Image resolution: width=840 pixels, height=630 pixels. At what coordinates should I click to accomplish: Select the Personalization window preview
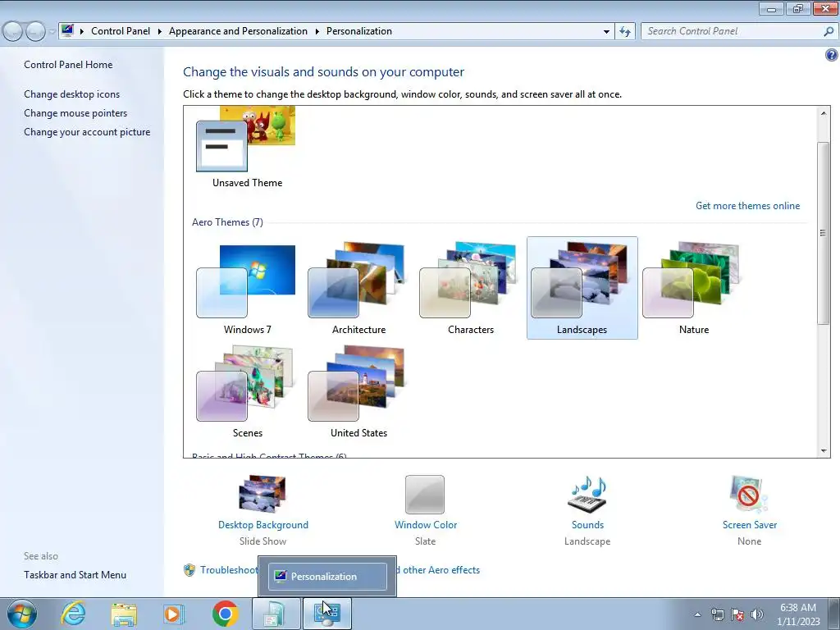327,577
